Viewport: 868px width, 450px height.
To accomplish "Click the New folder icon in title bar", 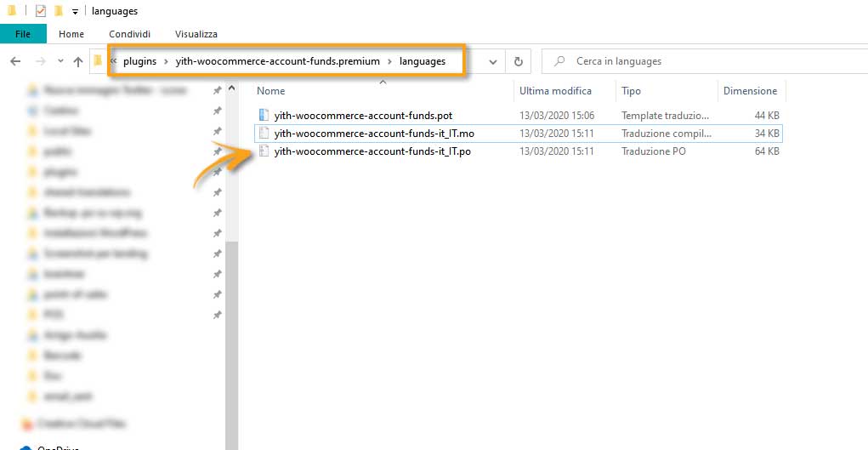I will click(x=58, y=11).
